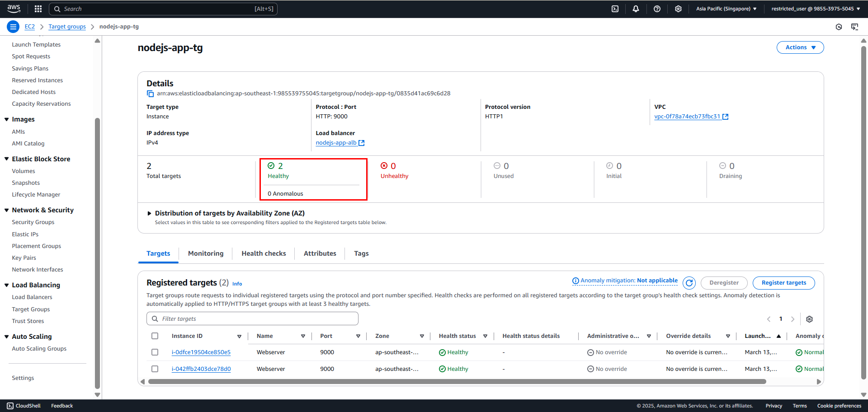Select checkbox for instance i-0dfce19504ce850e5
The height and width of the screenshot is (412, 868).
pyautogui.click(x=155, y=352)
